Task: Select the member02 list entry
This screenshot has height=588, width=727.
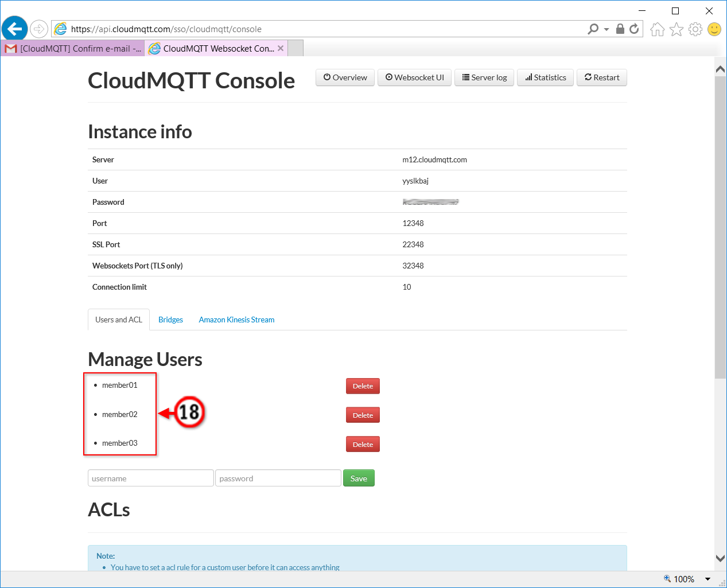Action: [120, 414]
